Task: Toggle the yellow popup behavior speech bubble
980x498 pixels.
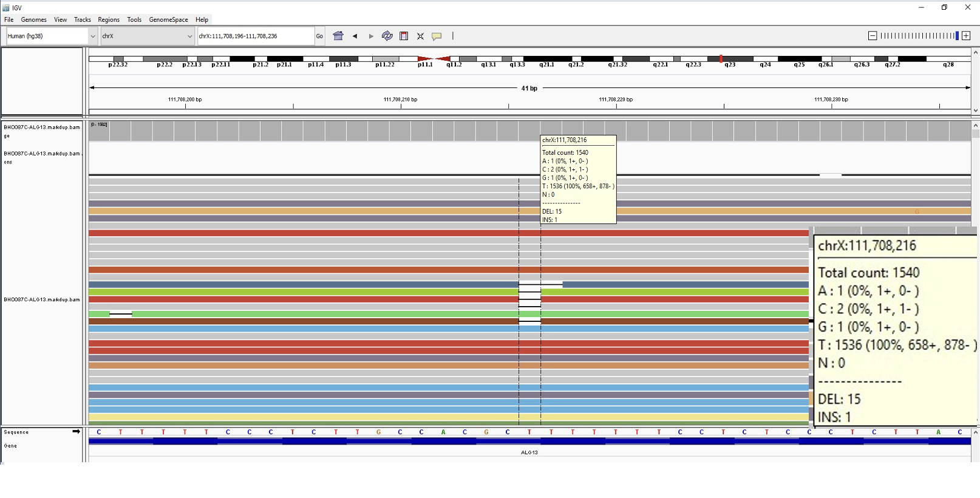Action: click(x=437, y=36)
